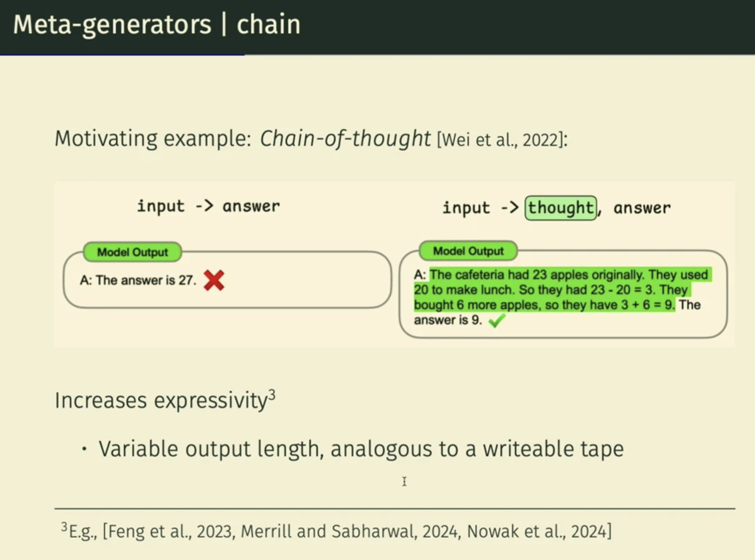This screenshot has height=560, width=755.
Task: Click the "input -> answer" heading
Action: point(208,206)
